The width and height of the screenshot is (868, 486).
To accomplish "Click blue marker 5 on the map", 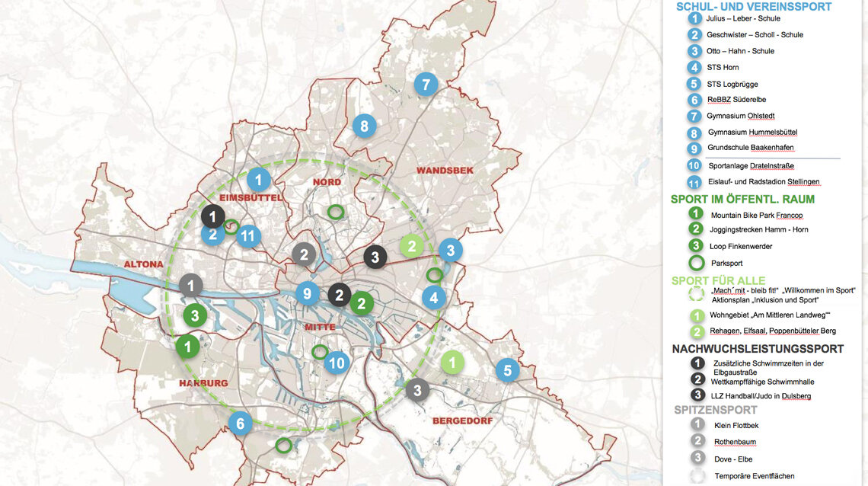I will (x=507, y=371).
